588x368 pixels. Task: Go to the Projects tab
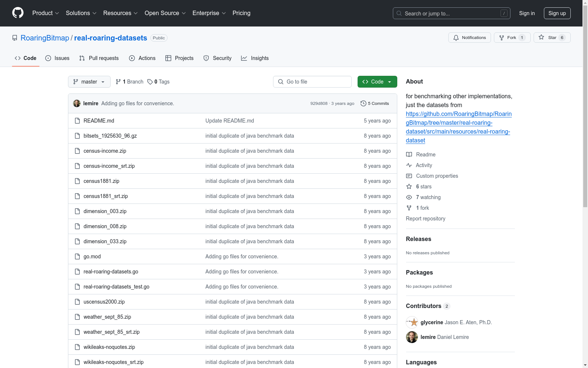click(179, 58)
